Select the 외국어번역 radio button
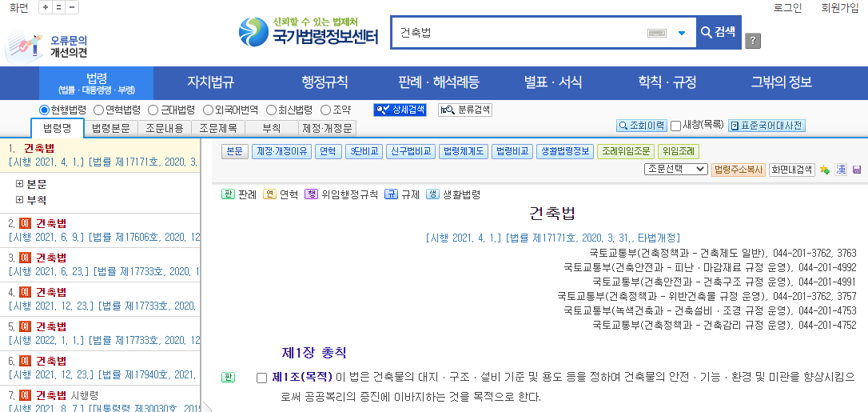This screenshot has width=868, height=412. (x=208, y=110)
